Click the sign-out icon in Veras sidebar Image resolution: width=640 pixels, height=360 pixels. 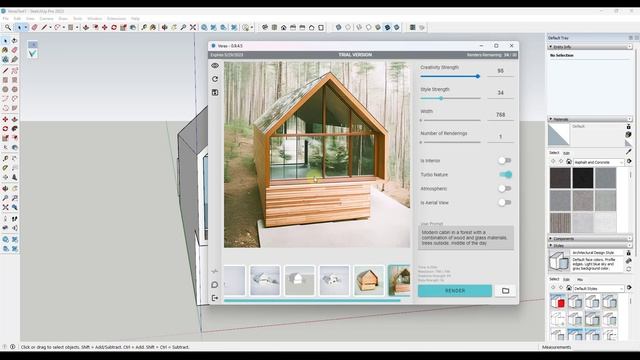pyautogui.click(x=215, y=298)
